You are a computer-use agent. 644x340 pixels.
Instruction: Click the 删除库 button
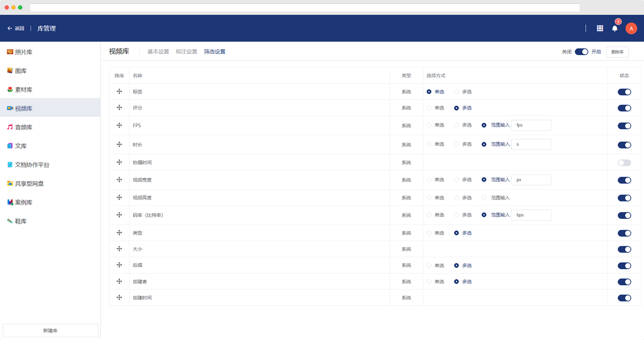(617, 52)
